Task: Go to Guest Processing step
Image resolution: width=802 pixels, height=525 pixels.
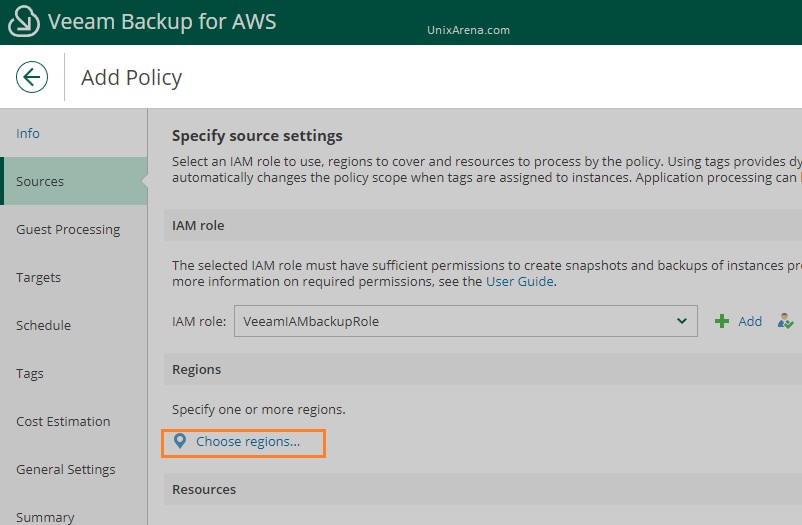Action: [x=68, y=229]
